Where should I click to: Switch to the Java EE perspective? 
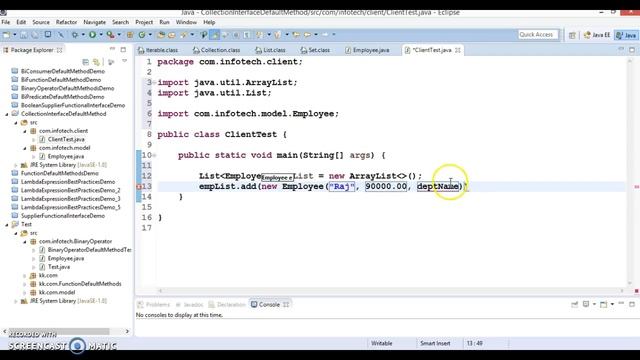click(597, 35)
